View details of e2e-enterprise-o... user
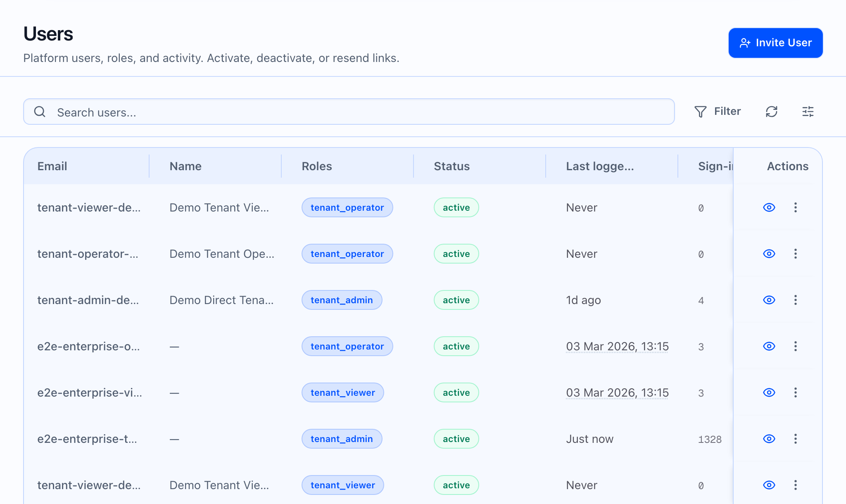This screenshot has height=504, width=846. pyautogui.click(x=769, y=346)
